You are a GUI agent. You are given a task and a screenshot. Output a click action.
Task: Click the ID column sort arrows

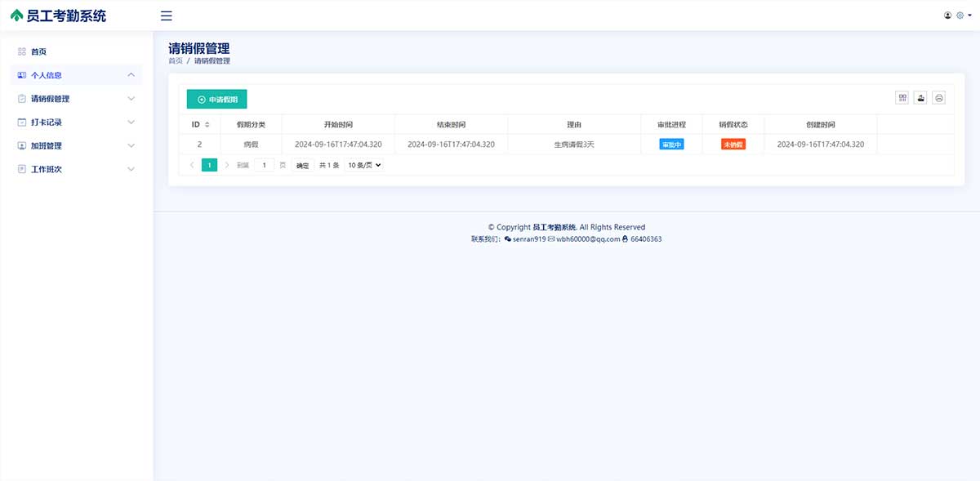coord(207,125)
